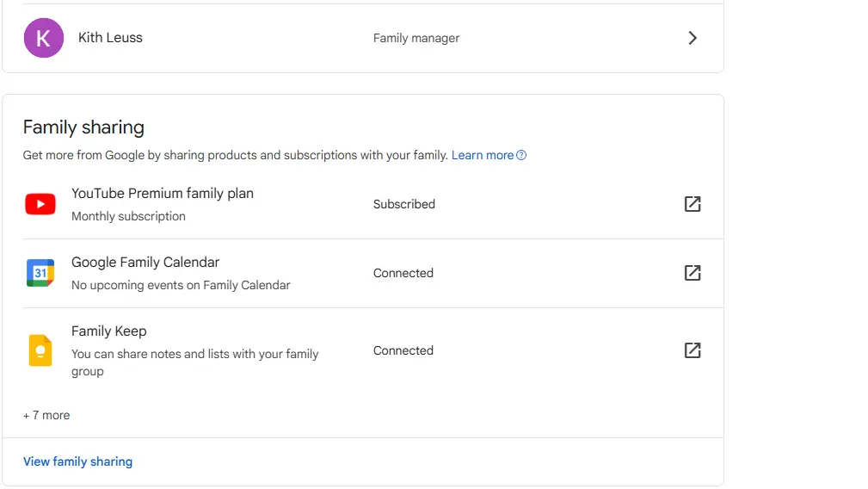The width and height of the screenshot is (868, 489).
Task: Open YouTube Premium family plan external link
Action: point(693,204)
